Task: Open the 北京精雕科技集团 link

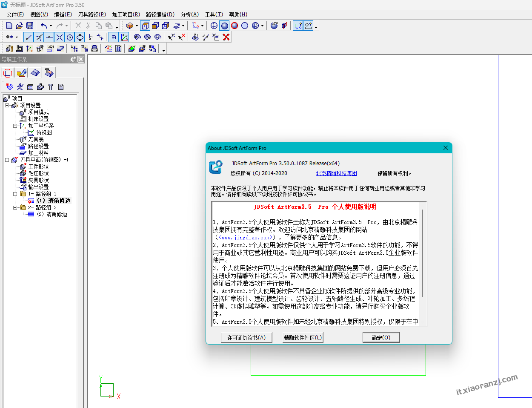Action: [336, 173]
